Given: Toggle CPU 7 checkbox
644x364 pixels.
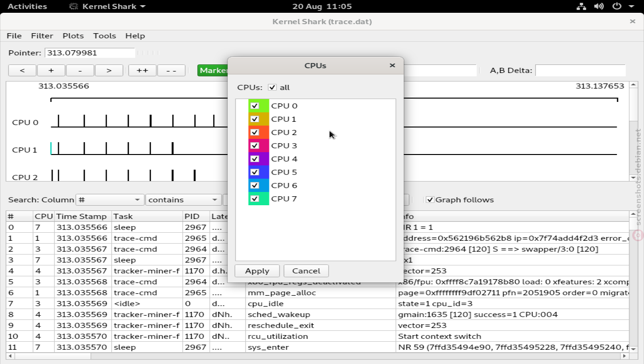Looking at the screenshot, I should pyautogui.click(x=255, y=199).
